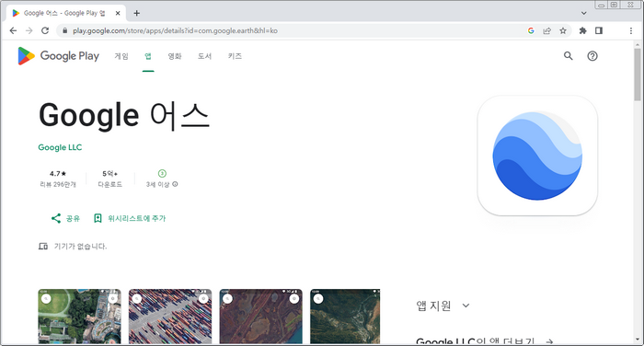Viewport: 644px width, 346px height.
Task: Click the Google 어스 title
Action: coord(124,115)
